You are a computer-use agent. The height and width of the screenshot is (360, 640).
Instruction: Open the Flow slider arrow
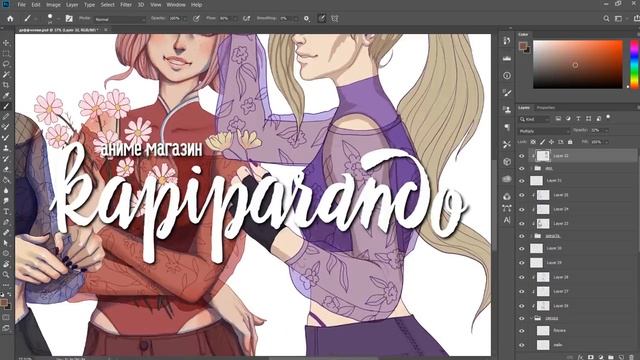pos(235,19)
